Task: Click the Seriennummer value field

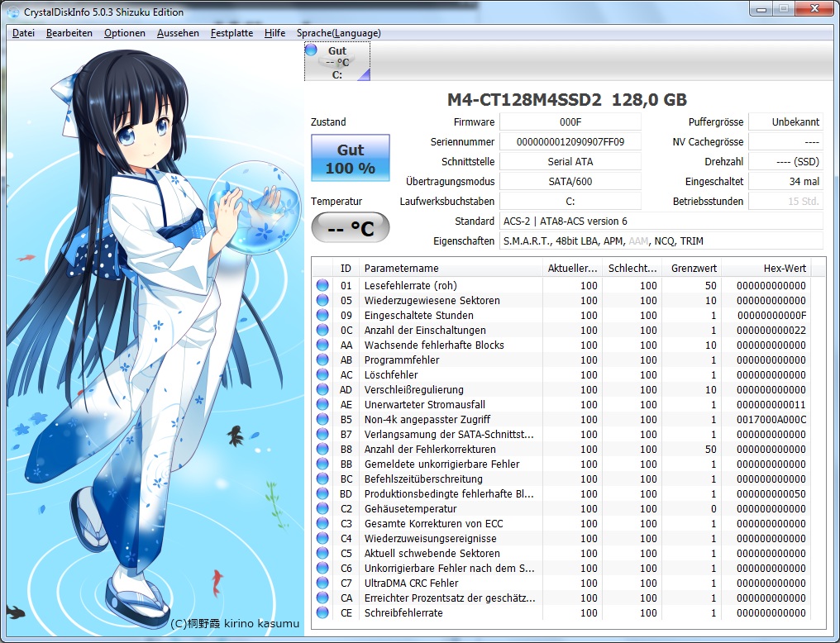Action: [570, 142]
